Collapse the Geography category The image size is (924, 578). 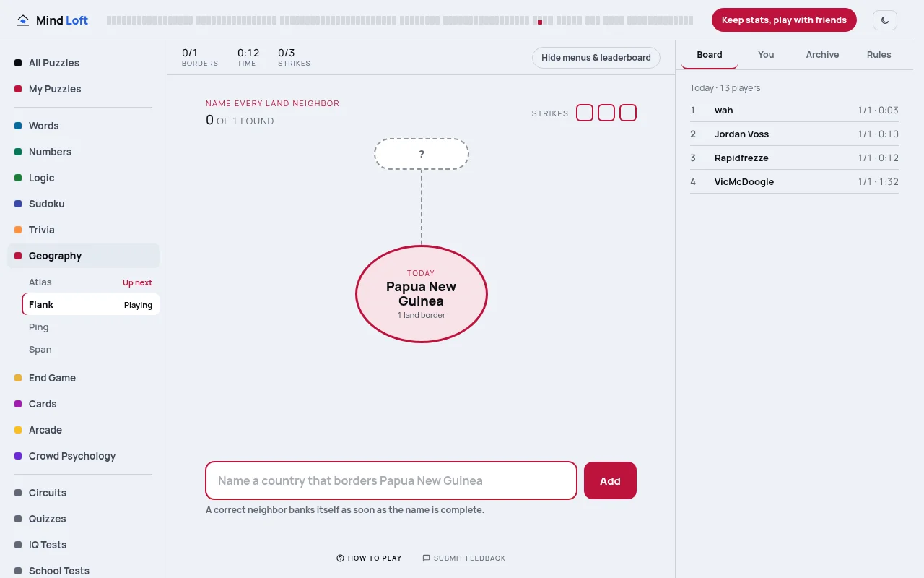click(83, 256)
